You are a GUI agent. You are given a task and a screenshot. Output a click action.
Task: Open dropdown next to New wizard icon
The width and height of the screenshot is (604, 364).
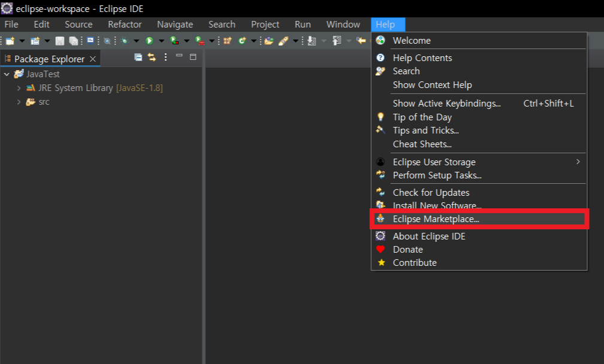pos(22,41)
